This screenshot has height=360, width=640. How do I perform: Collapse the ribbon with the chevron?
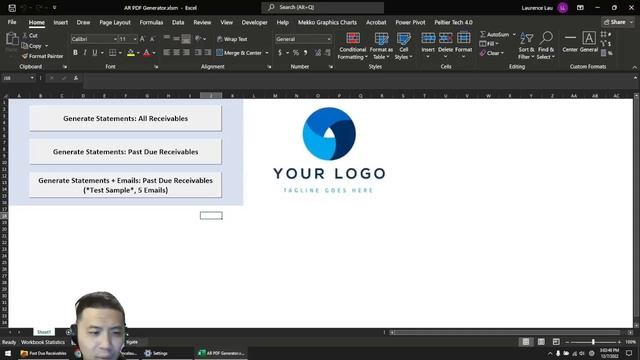634,67
